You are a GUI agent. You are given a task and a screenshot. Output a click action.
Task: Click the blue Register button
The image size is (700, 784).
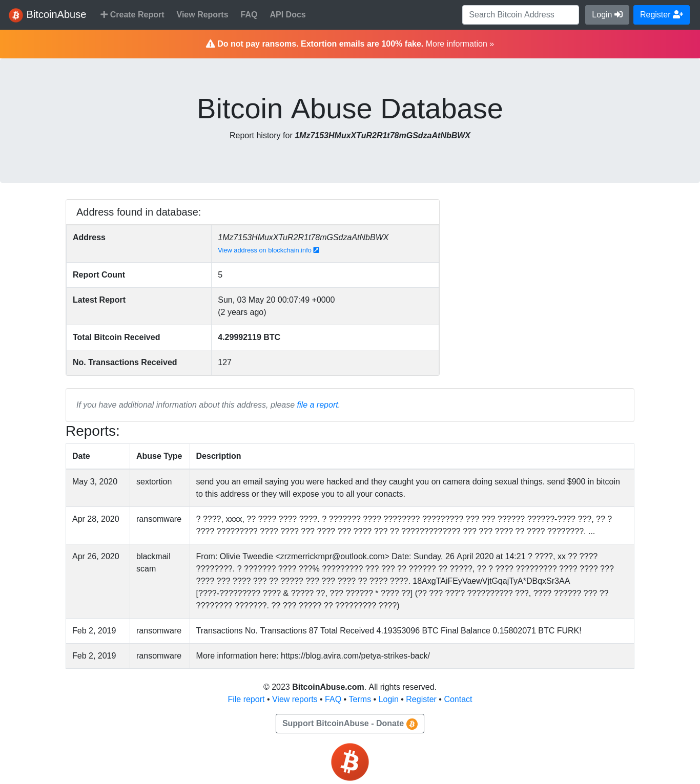click(662, 15)
